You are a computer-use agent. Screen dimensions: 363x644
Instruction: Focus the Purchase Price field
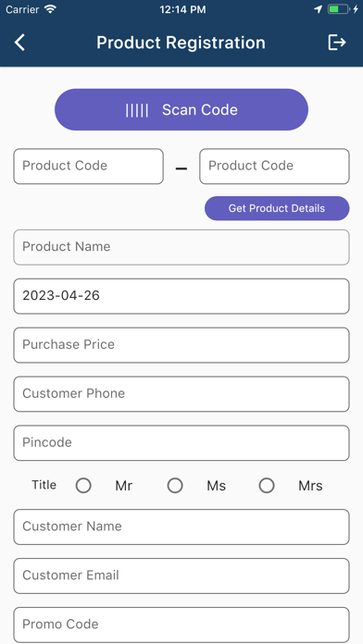tap(181, 345)
